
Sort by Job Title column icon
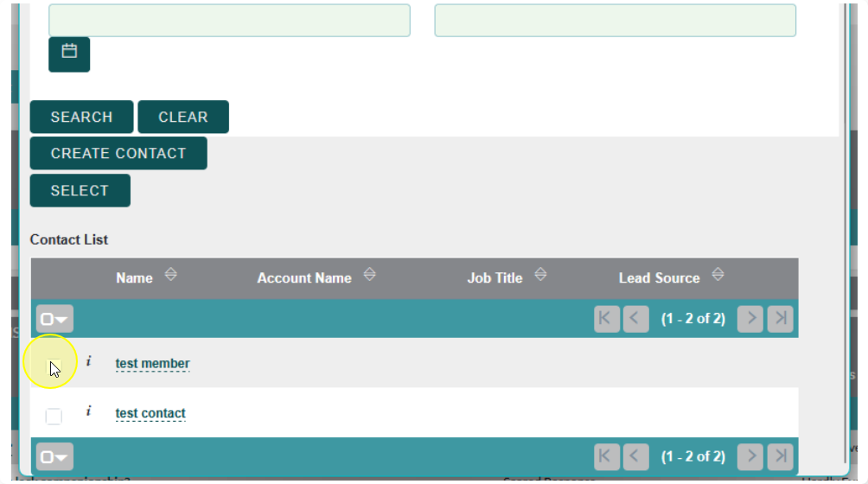click(540, 276)
